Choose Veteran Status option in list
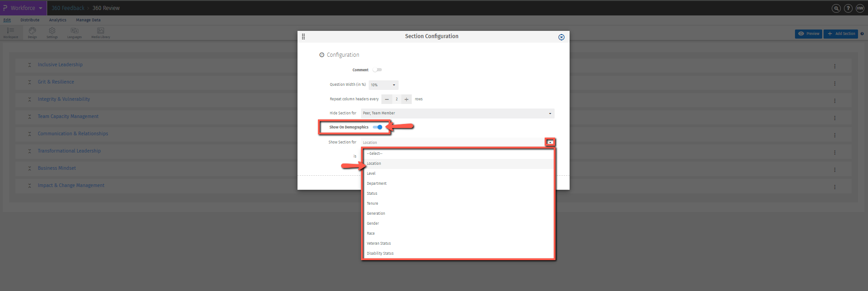Image resolution: width=868 pixels, height=291 pixels. point(458,243)
